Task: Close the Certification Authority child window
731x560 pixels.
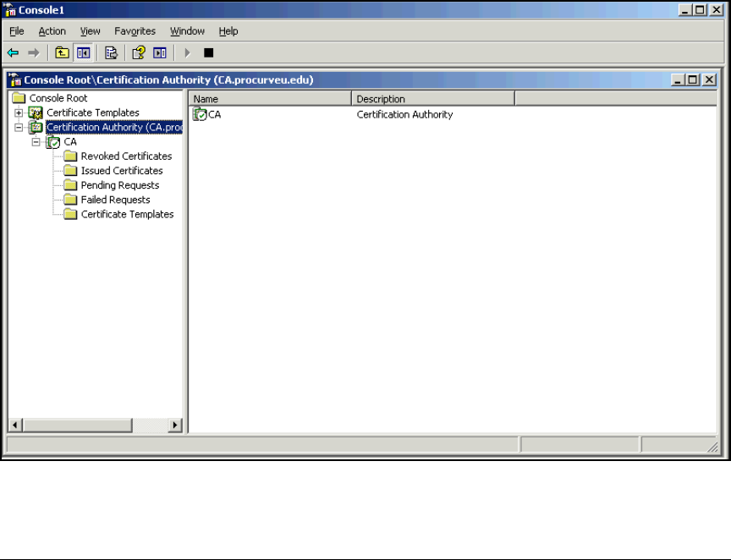Action: coord(709,80)
